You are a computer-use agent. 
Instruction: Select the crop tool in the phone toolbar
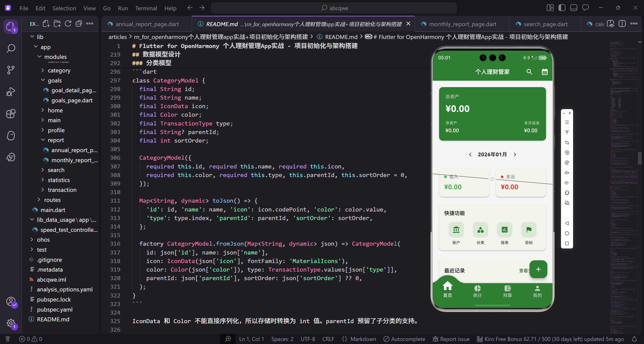[x=567, y=143]
